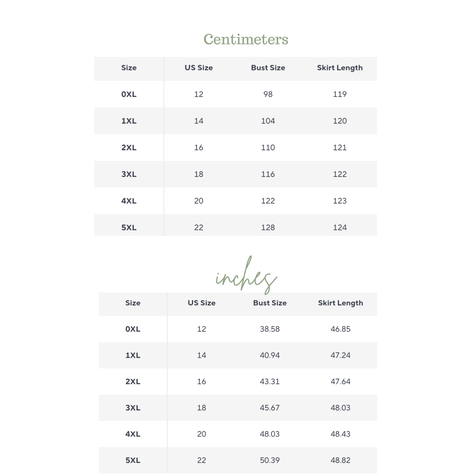Viewport: 476px width, 476px height.
Task: Click the 46.85 skirt length value
Action: (340, 329)
